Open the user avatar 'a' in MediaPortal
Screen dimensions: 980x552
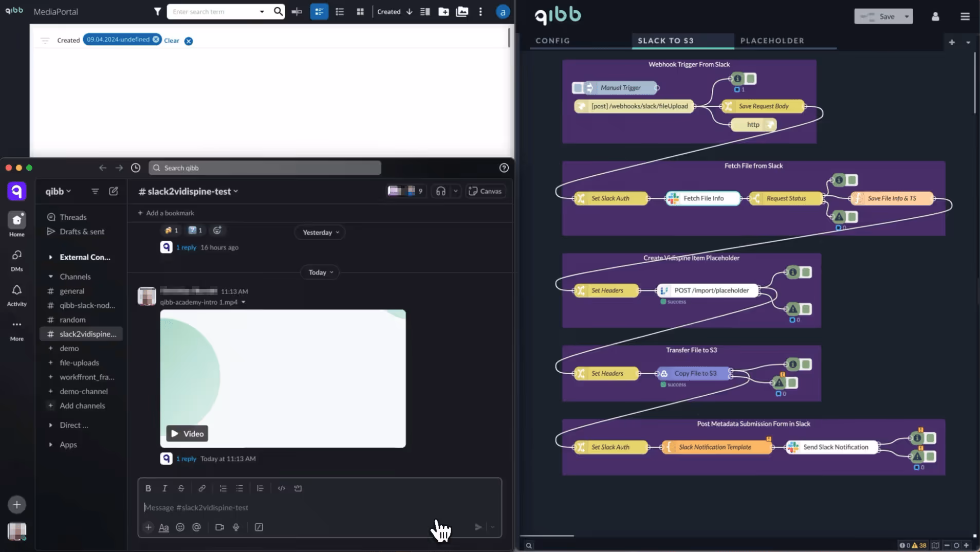click(503, 12)
